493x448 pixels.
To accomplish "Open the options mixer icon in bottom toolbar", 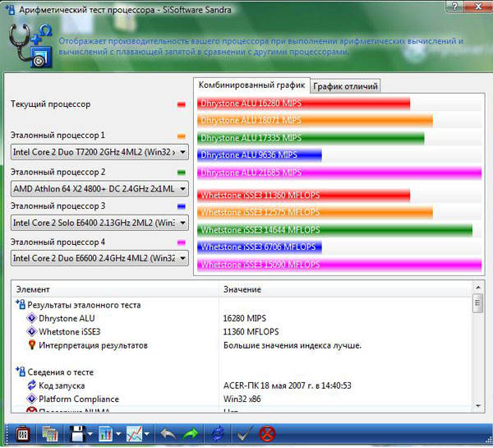I will (23, 435).
